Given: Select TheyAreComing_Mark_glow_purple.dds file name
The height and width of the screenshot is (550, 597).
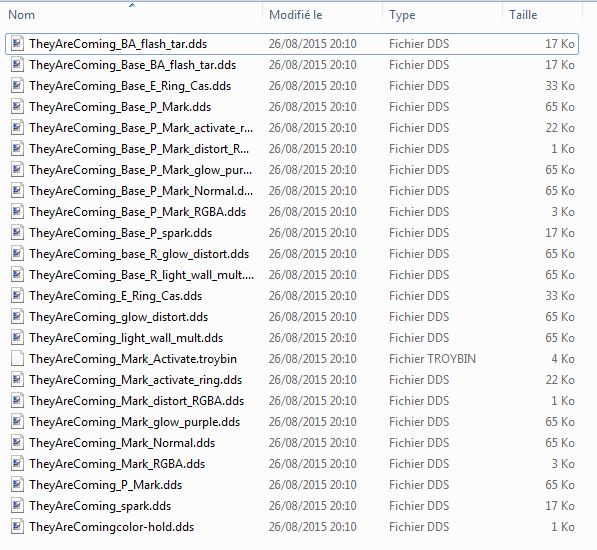Looking at the screenshot, I should (x=134, y=422).
